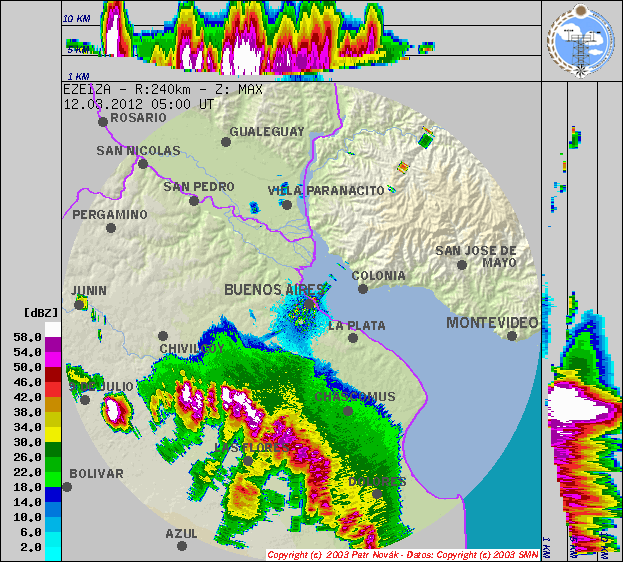Select the San Nicolas city marker
This screenshot has height=562, width=623.
(x=143, y=164)
